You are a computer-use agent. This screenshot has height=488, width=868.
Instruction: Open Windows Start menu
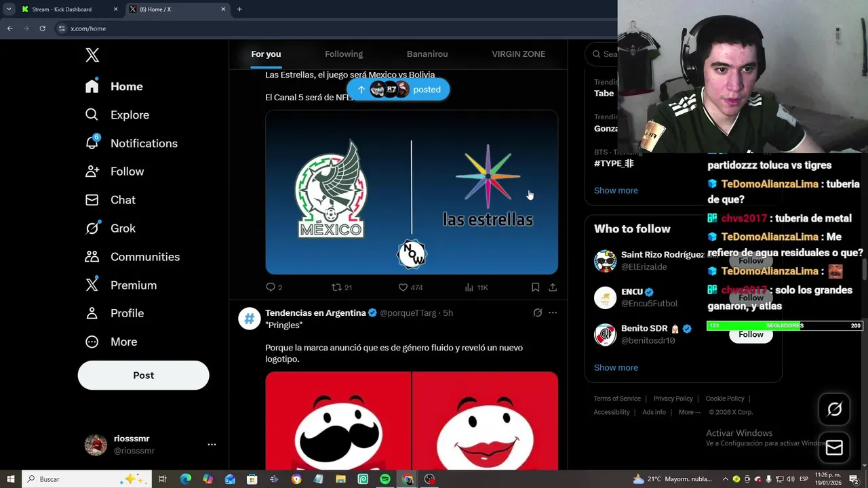point(10,479)
